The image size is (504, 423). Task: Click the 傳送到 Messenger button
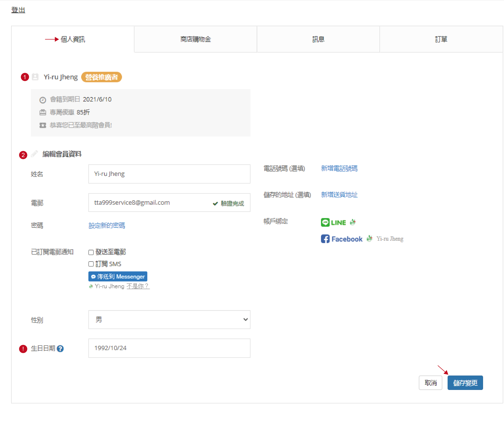118,276
